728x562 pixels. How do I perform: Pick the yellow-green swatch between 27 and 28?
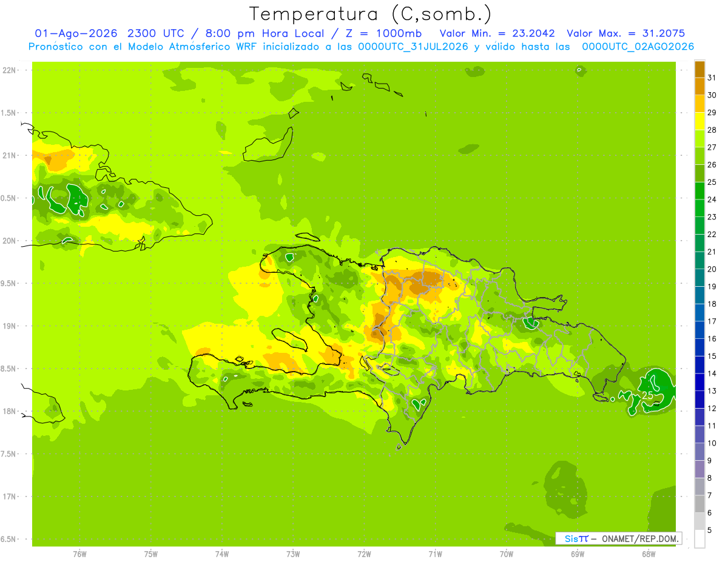tap(699, 139)
